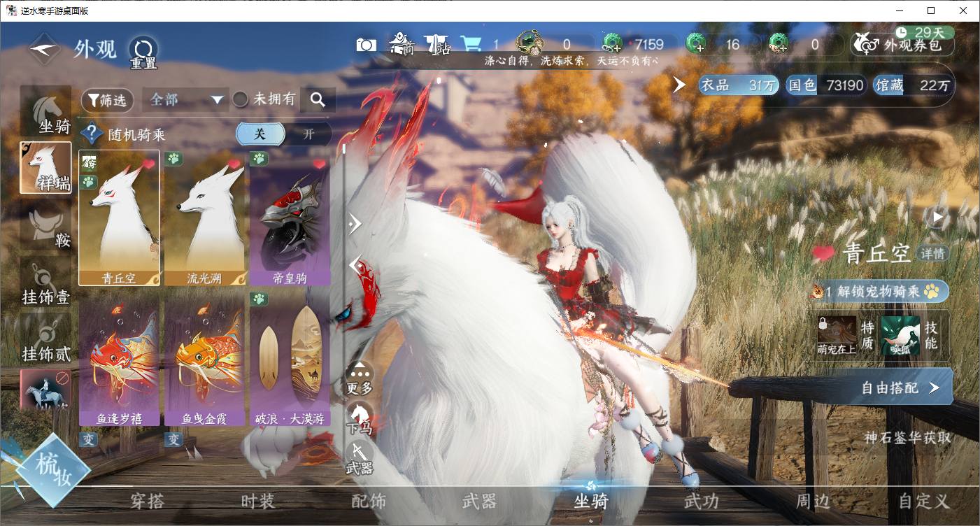This screenshot has height=526, width=980.
Task: Open the shopping cart icon
Action: (x=470, y=45)
